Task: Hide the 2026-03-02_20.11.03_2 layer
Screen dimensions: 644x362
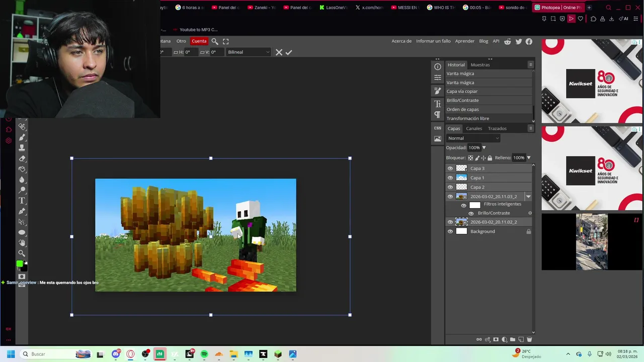Action: coord(450,197)
